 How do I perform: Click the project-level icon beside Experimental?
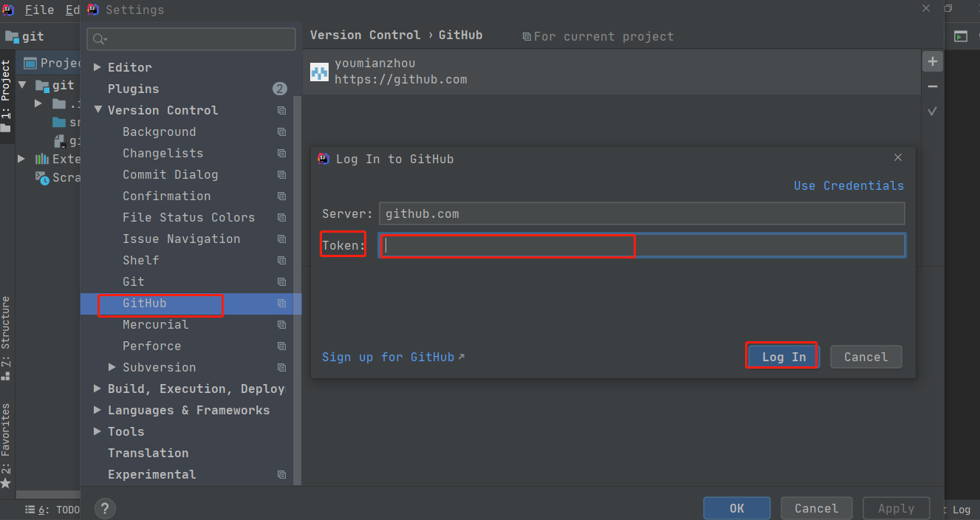tap(281, 474)
